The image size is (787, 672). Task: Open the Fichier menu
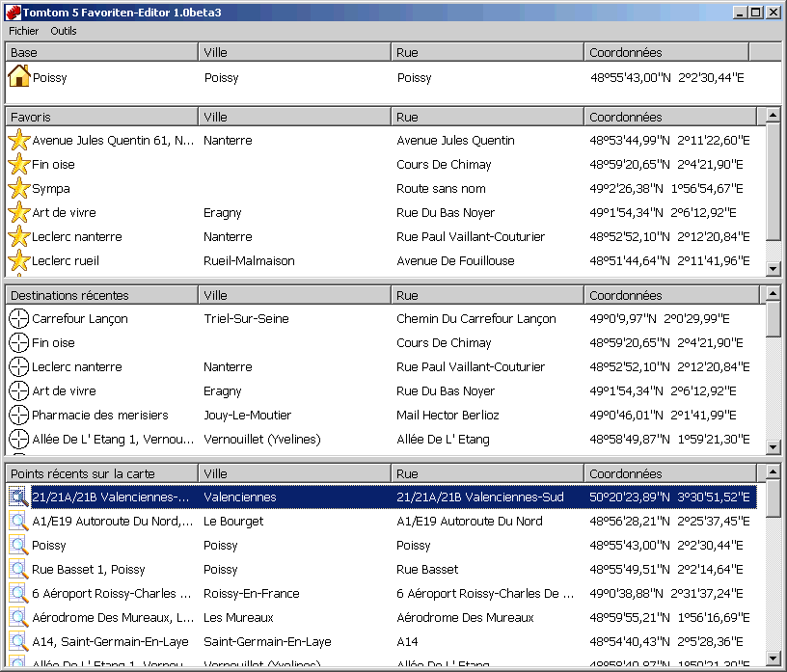(24, 31)
